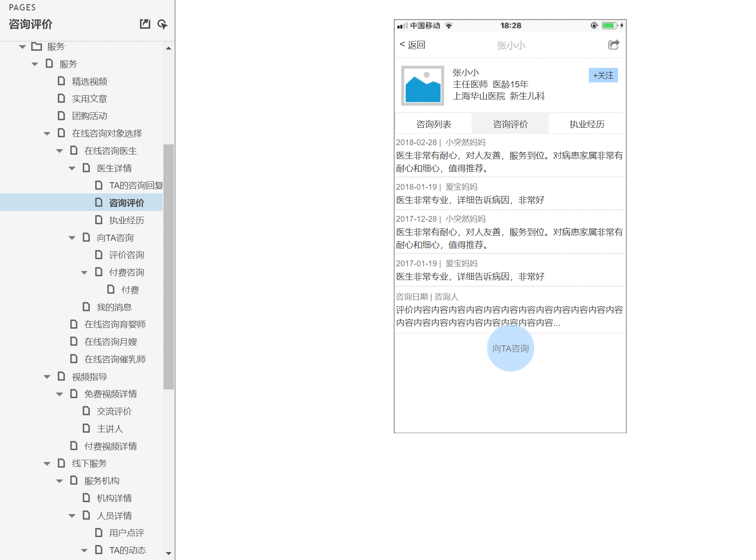Image resolution: width=756 pixels, height=560 pixels.
Task: Click the page icon beside 精选视频
Action: coord(61,81)
